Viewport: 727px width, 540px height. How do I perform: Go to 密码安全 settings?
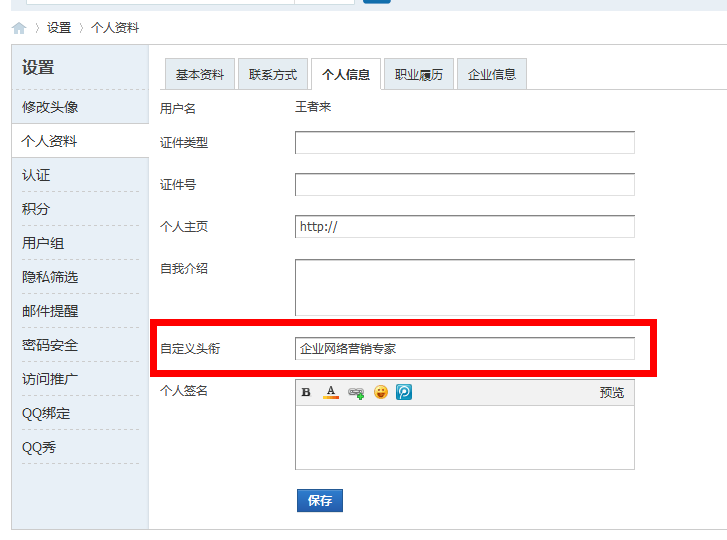click(80, 345)
